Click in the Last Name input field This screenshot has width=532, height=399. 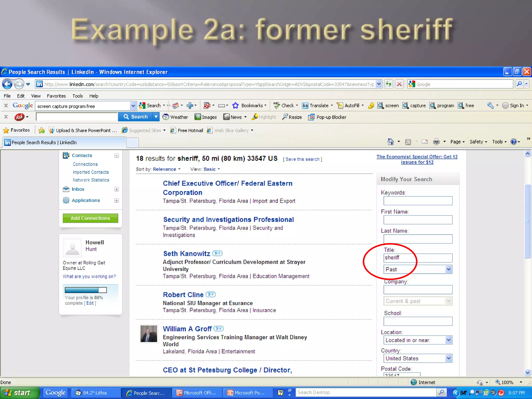(x=418, y=239)
